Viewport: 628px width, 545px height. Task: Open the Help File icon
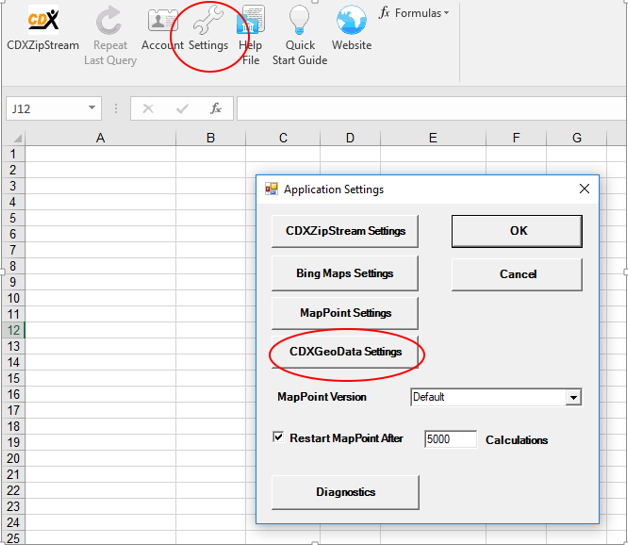[251, 19]
